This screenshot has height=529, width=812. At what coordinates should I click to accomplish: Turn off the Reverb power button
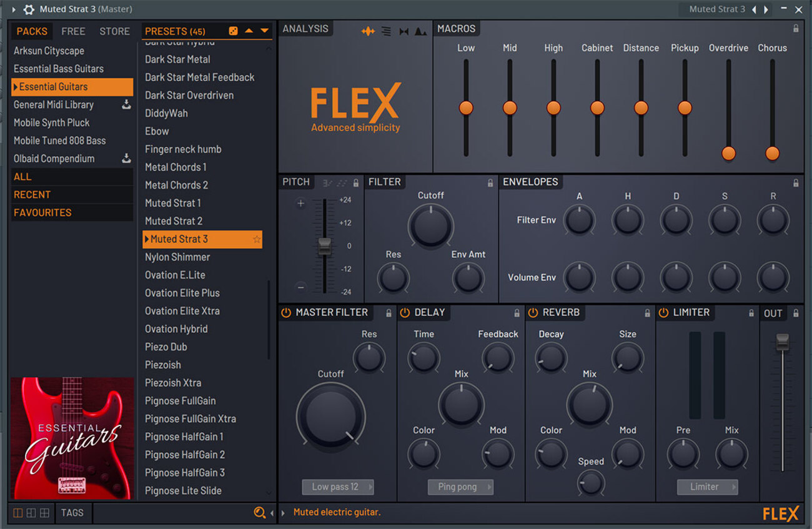[x=533, y=313]
